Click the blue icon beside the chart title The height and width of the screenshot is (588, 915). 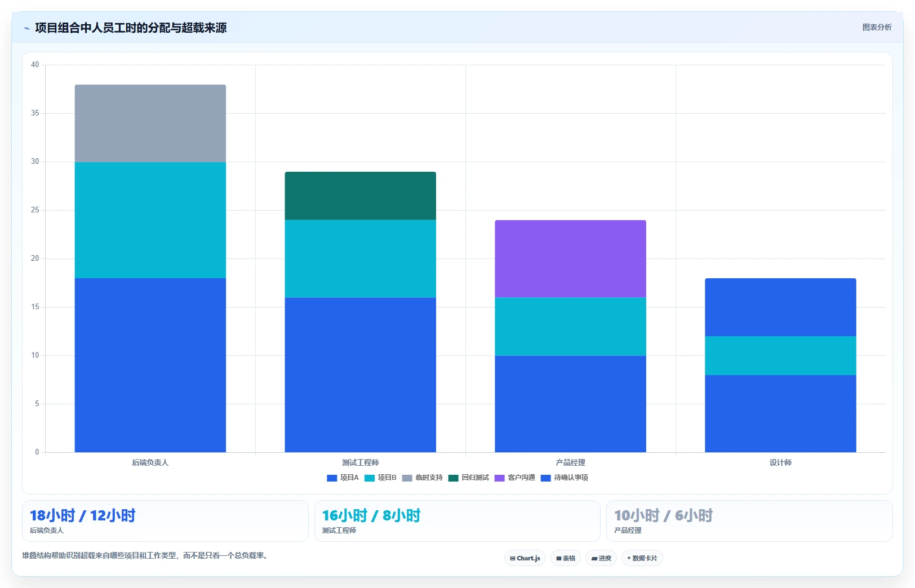(26, 28)
